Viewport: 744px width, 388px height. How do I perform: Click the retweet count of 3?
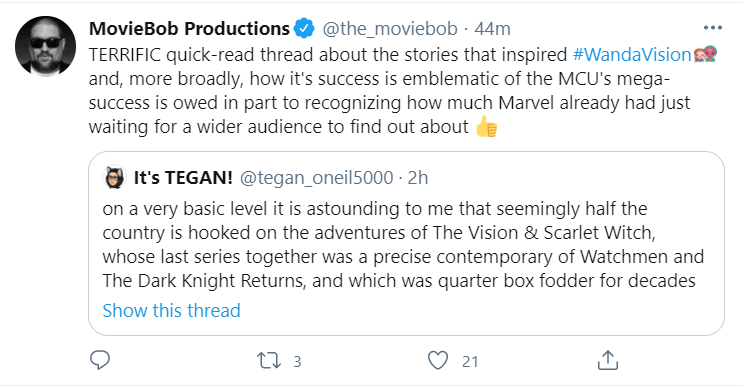pos(298,362)
